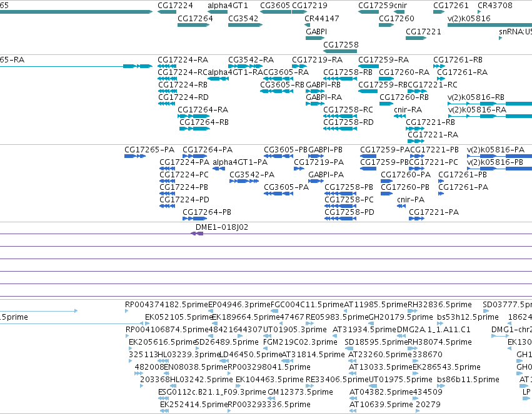Screen dimensions: 532x414
Task: Select the CG3542 gene arrow
Action: 245,25
